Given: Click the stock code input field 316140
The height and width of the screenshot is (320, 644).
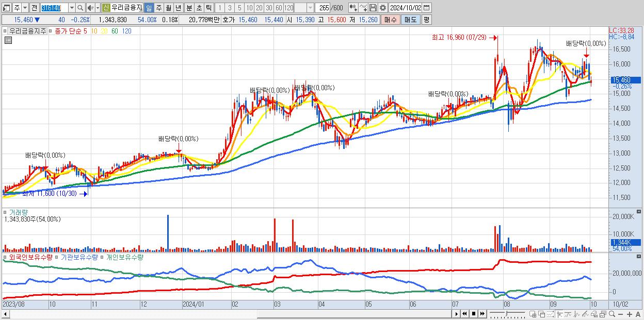Looking at the screenshot, I should pos(54,8).
